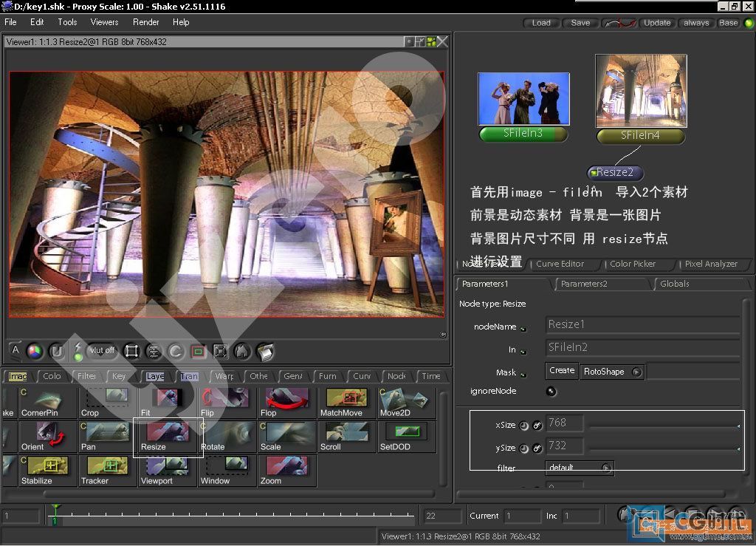Click the nodeName input field
This screenshot has width=756, height=546.
(643, 324)
